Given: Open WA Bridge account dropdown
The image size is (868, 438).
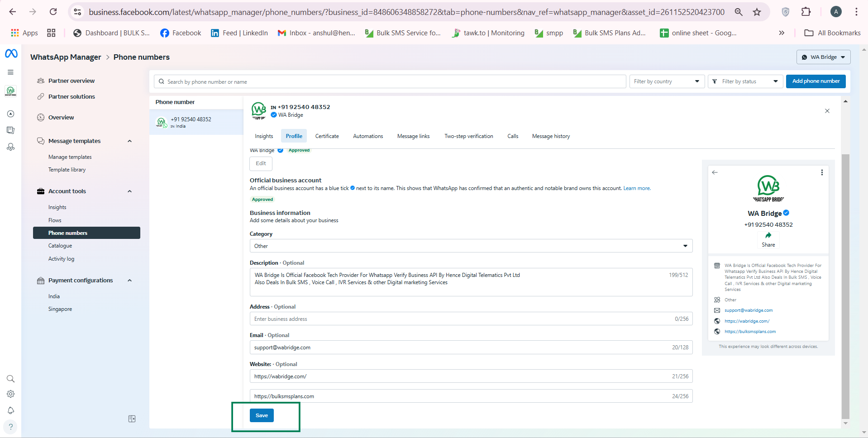Looking at the screenshot, I should 823,57.
